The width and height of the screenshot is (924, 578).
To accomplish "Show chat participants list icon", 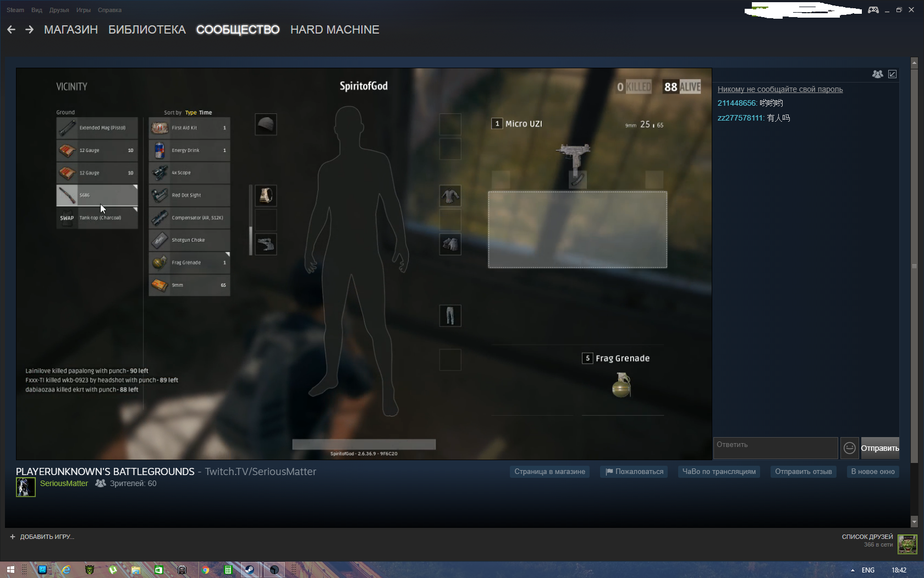I will coord(878,74).
